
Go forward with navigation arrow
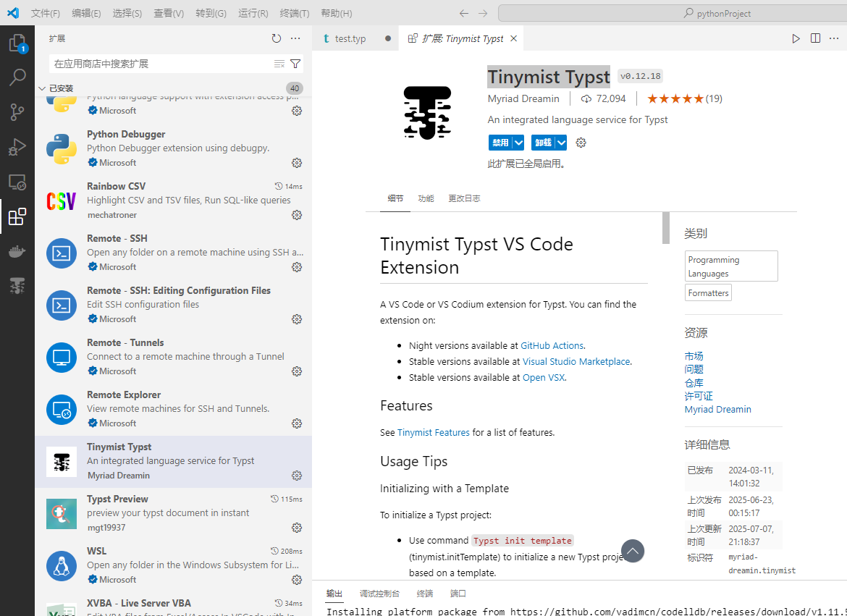click(x=483, y=13)
